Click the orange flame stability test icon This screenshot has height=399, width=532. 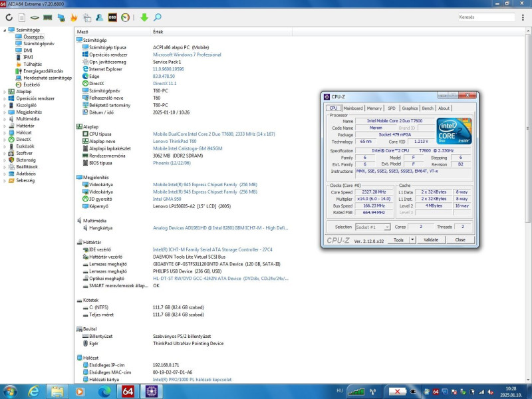(x=73, y=17)
